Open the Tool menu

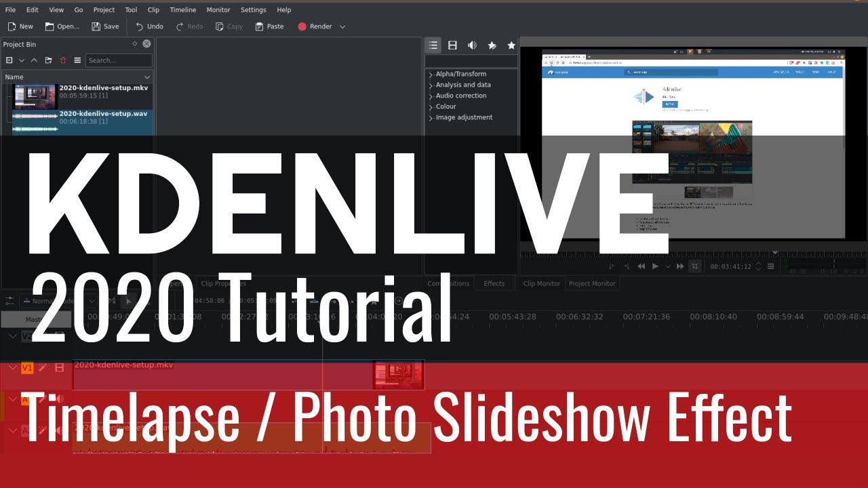click(131, 9)
